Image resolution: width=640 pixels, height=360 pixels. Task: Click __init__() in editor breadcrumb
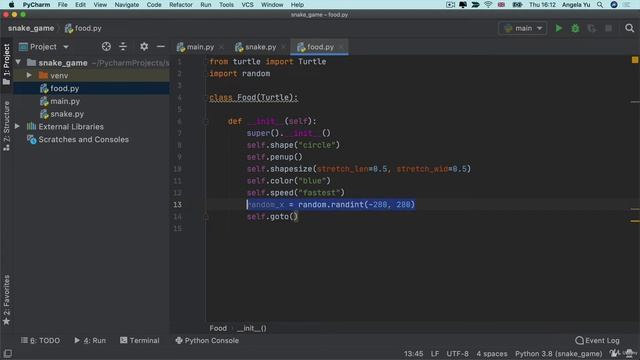[251, 328]
